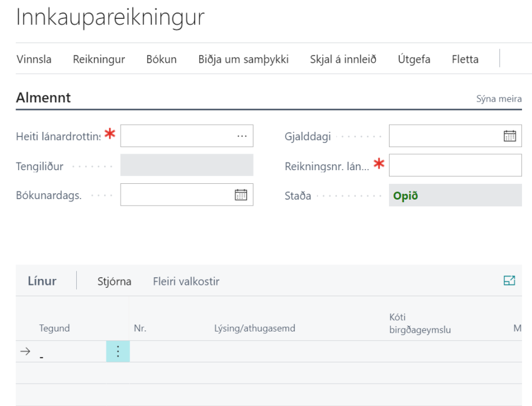Open the three-dot row options menu
Screen dimensions: 532x406
click(118, 352)
